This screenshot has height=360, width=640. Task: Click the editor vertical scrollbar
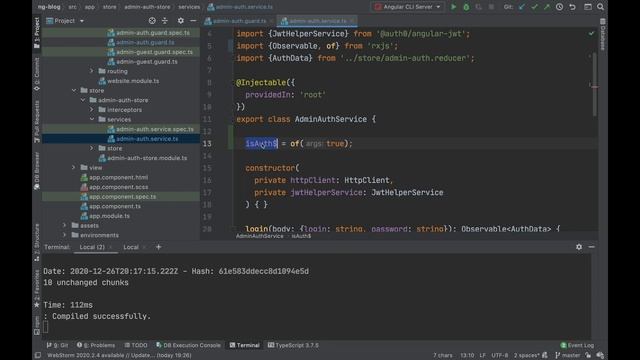click(595, 84)
